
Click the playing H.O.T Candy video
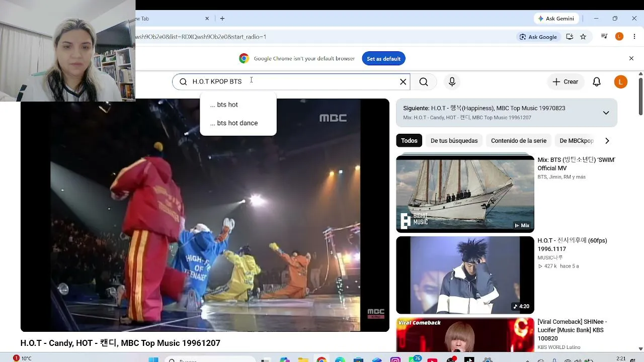[x=205, y=215]
